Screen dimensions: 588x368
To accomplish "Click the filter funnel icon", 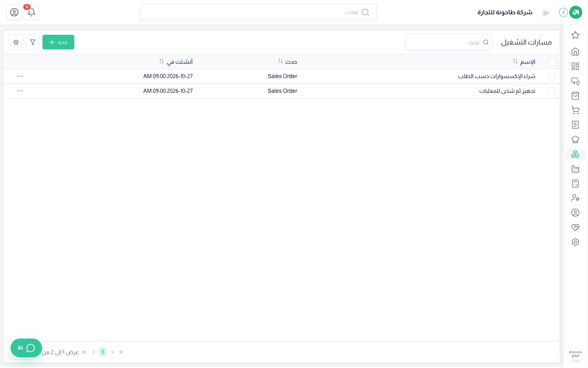I will (33, 42).
